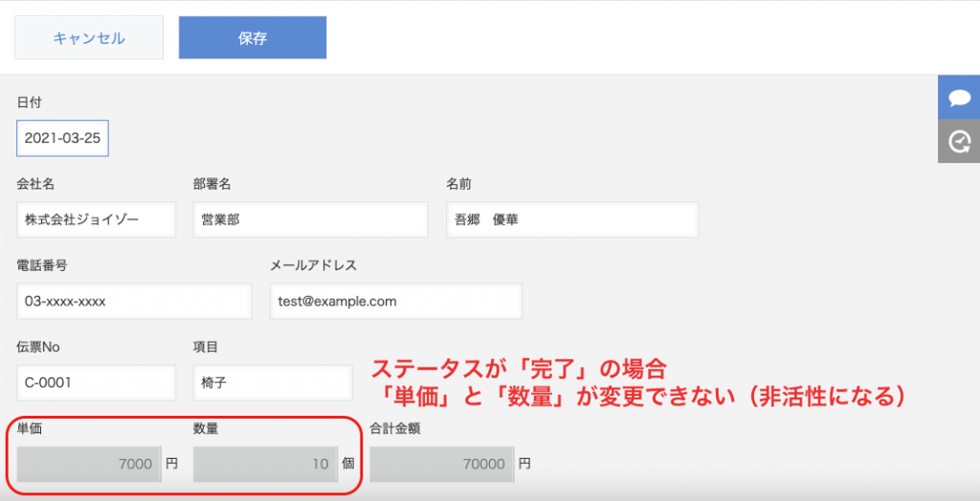Screen dimensions: 980x501
Task: Click the 数量 label
Action: 206,428
